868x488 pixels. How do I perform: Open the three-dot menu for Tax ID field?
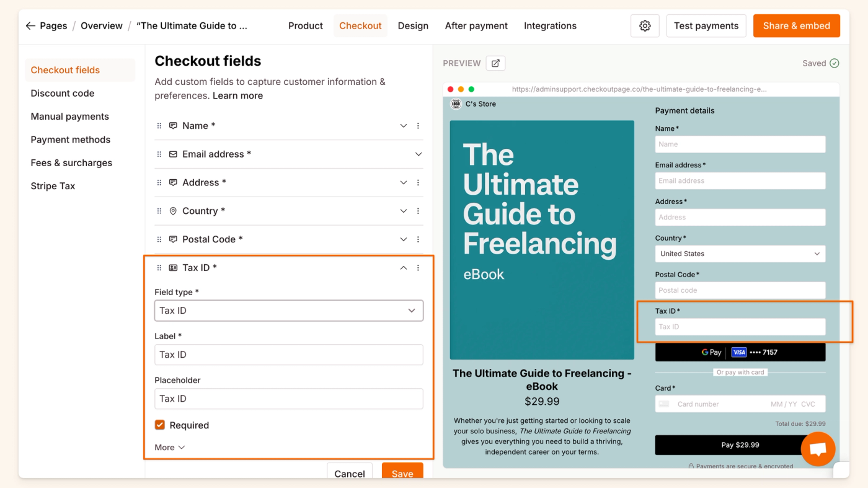click(x=418, y=268)
